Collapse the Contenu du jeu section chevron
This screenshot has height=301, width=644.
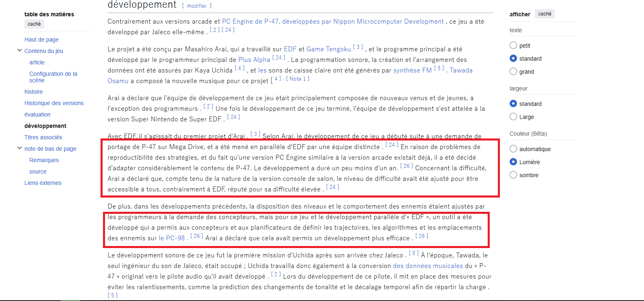(x=19, y=51)
